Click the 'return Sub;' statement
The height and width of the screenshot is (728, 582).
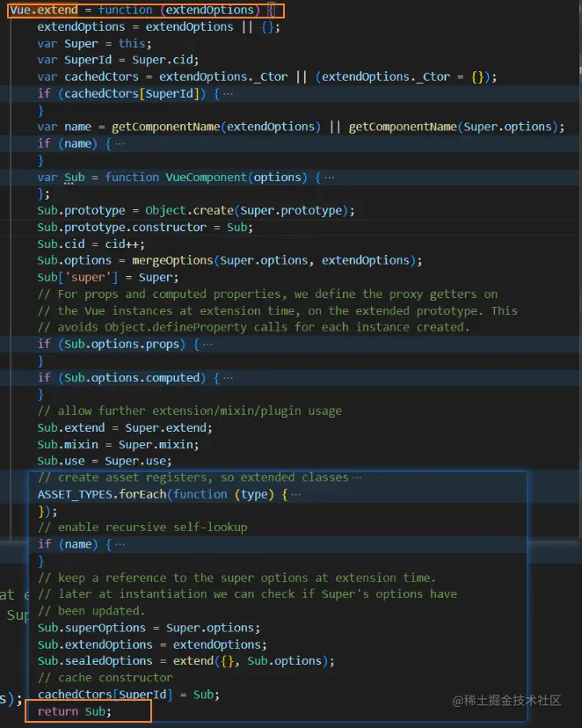coord(74,712)
